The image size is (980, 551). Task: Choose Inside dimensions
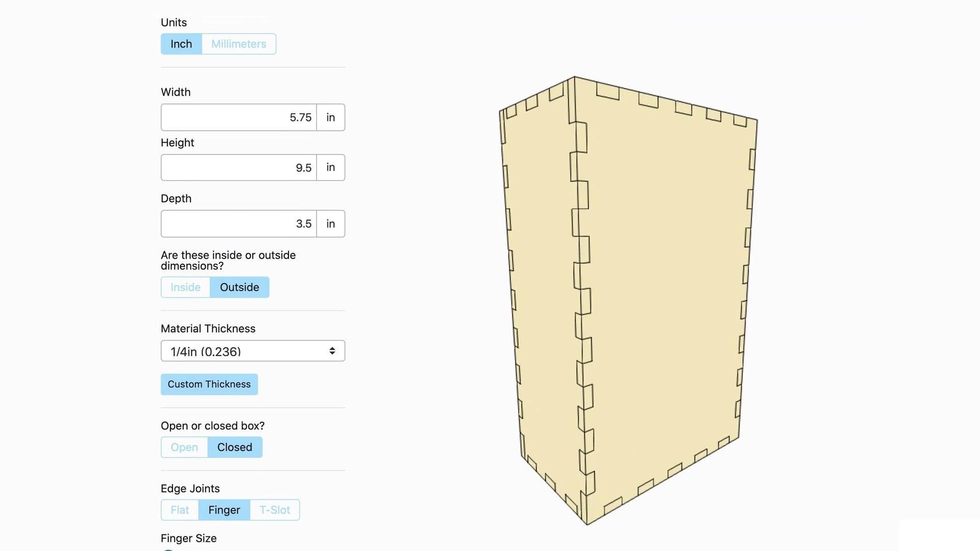[185, 287]
